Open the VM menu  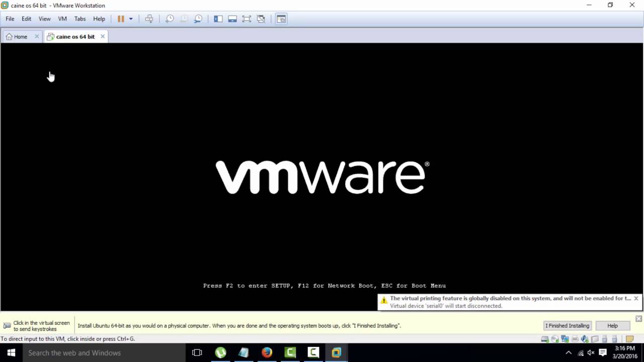tap(62, 19)
